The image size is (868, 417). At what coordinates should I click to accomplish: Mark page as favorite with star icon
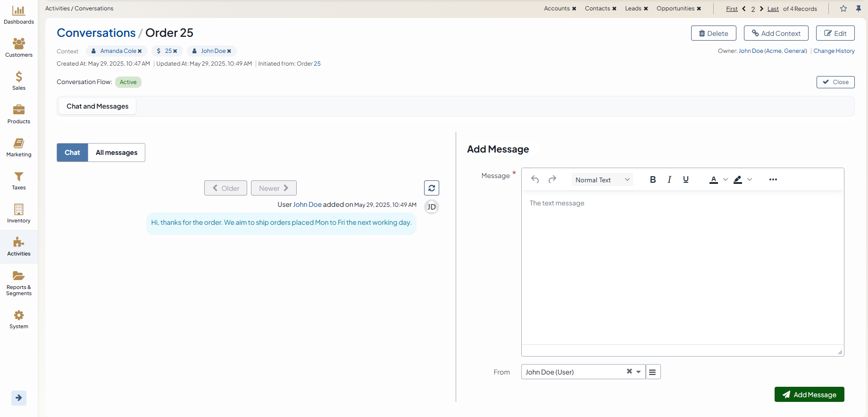[843, 9]
